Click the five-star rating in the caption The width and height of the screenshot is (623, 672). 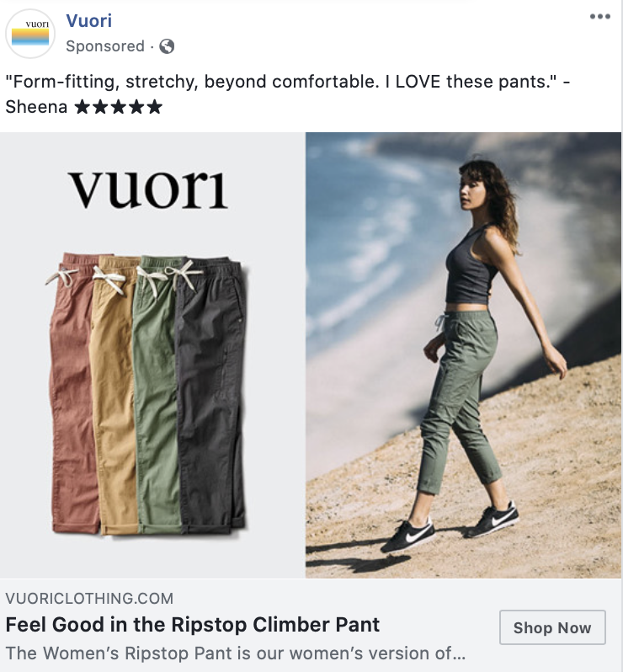coord(119,107)
